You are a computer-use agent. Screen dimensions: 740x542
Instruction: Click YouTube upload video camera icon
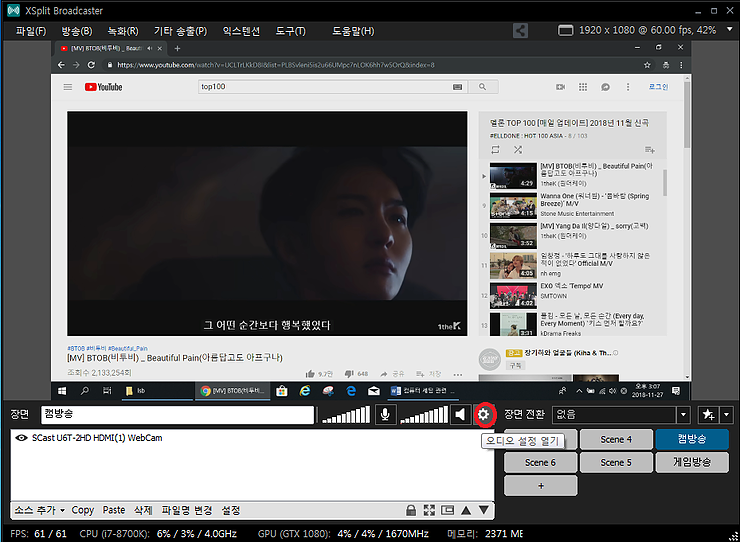click(560, 87)
